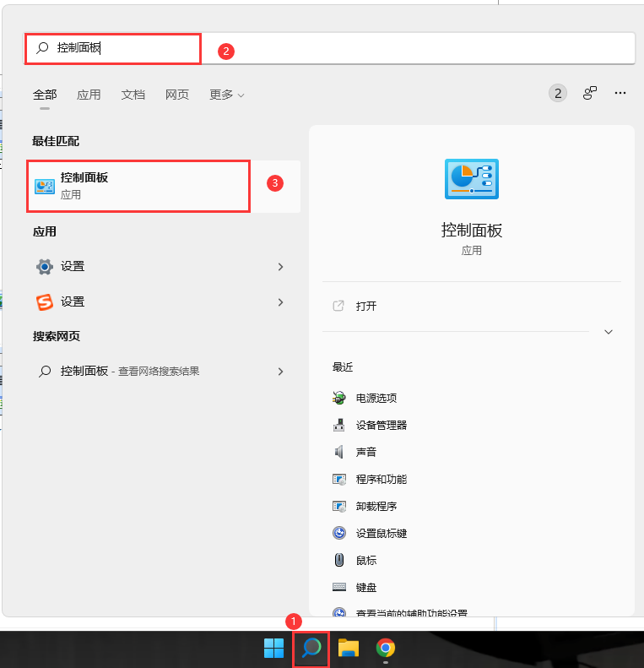Open 程序和功能 from recent items
The image size is (644, 668).
click(x=381, y=479)
